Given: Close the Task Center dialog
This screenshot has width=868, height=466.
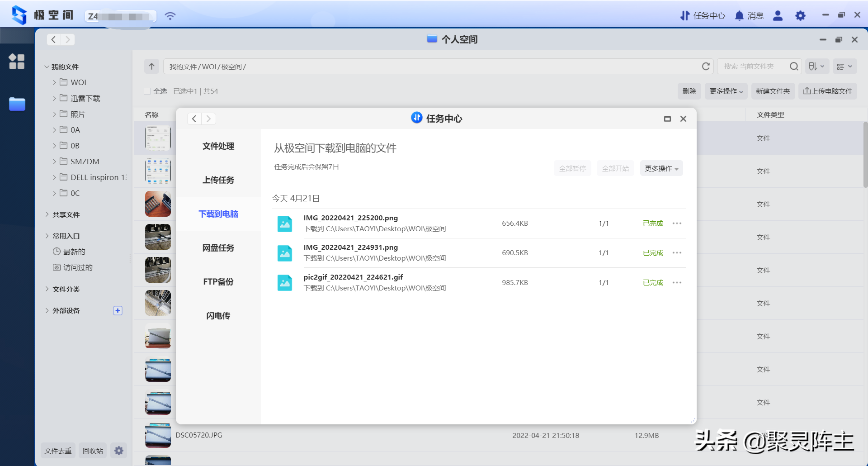Looking at the screenshot, I should point(683,119).
